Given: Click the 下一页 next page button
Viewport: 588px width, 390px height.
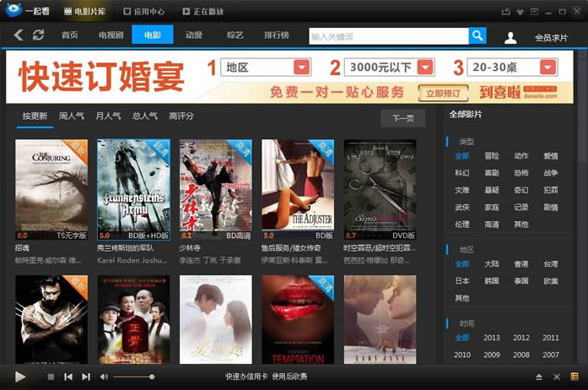Looking at the screenshot, I should (x=403, y=118).
